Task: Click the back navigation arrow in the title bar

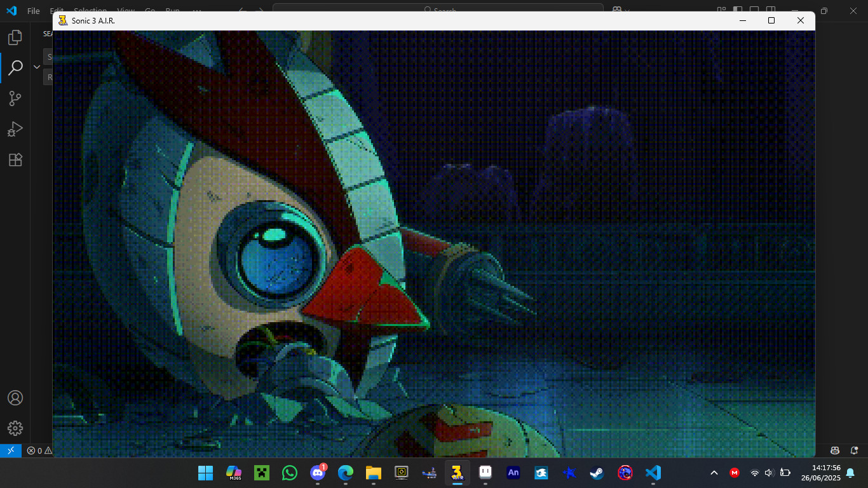Action: 241,11
